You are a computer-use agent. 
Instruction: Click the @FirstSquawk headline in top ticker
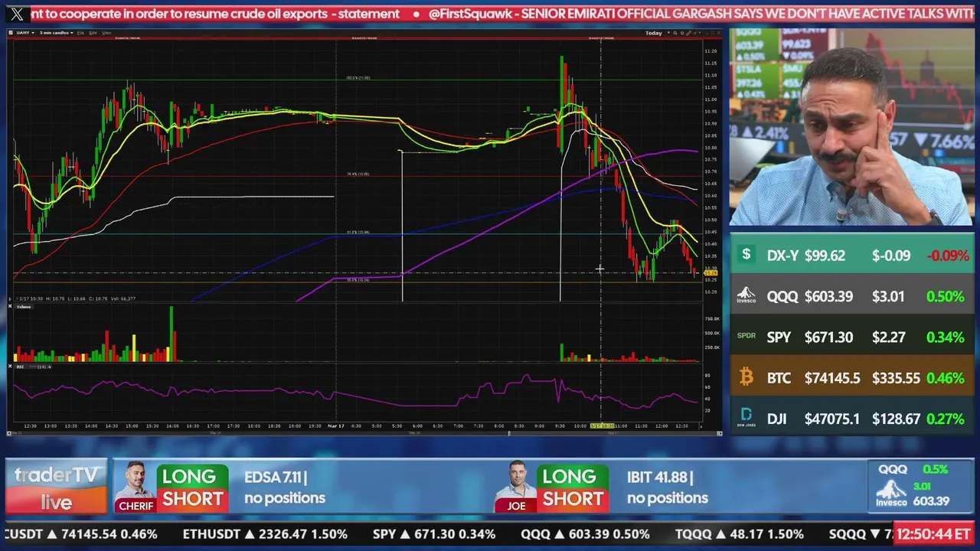pos(702,14)
